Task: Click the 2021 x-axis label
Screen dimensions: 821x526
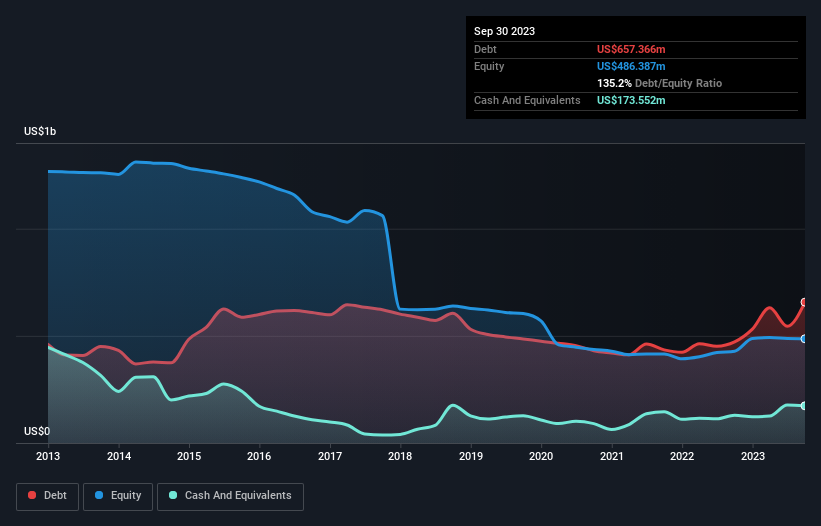Action: (x=612, y=456)
